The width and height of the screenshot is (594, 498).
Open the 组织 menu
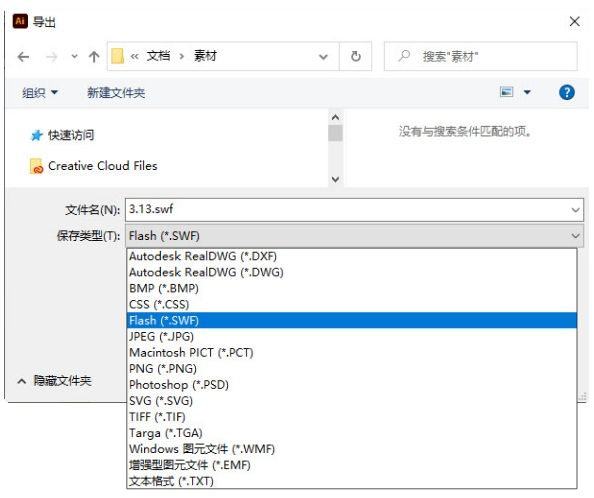[40, 92]
